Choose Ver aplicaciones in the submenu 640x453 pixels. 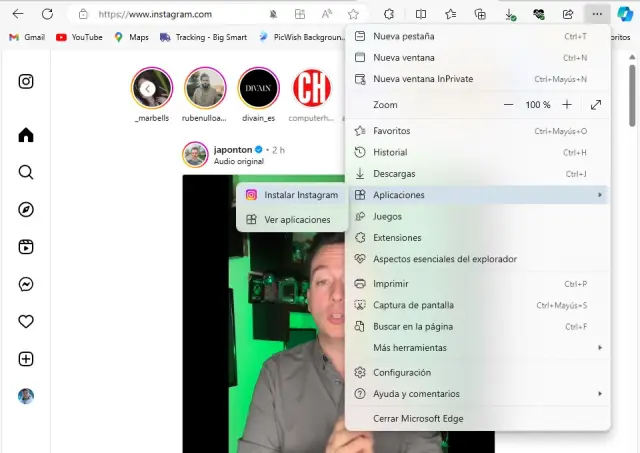click(x=297, y=219)
